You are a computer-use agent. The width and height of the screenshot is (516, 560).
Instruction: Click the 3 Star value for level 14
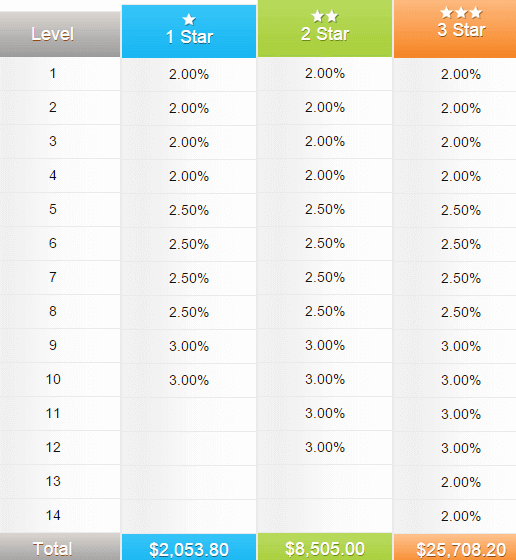point(461,516)
